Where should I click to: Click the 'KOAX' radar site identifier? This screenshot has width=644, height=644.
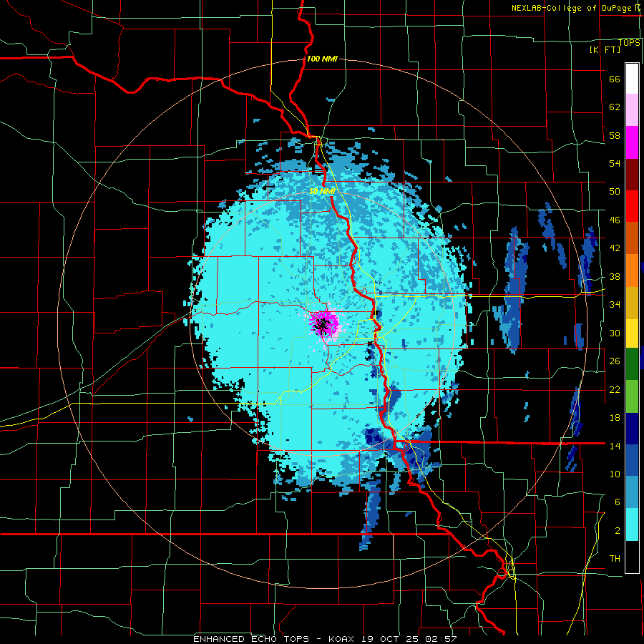[x=343, y=639]
